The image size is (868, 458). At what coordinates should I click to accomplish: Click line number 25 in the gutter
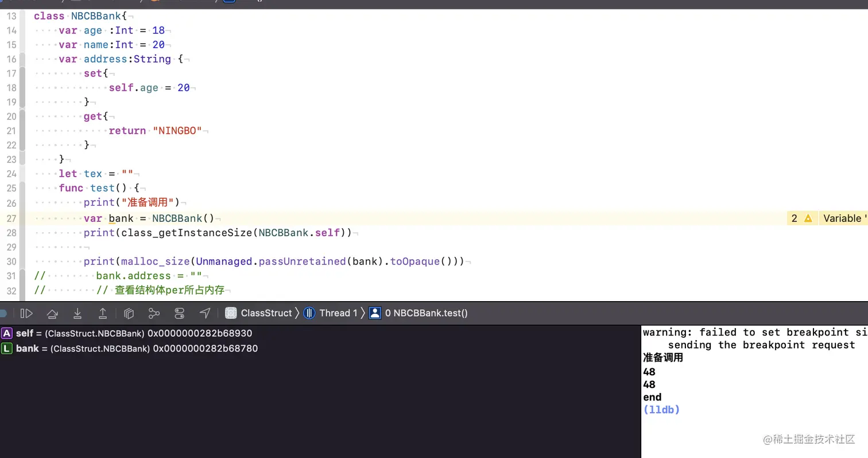11,188
